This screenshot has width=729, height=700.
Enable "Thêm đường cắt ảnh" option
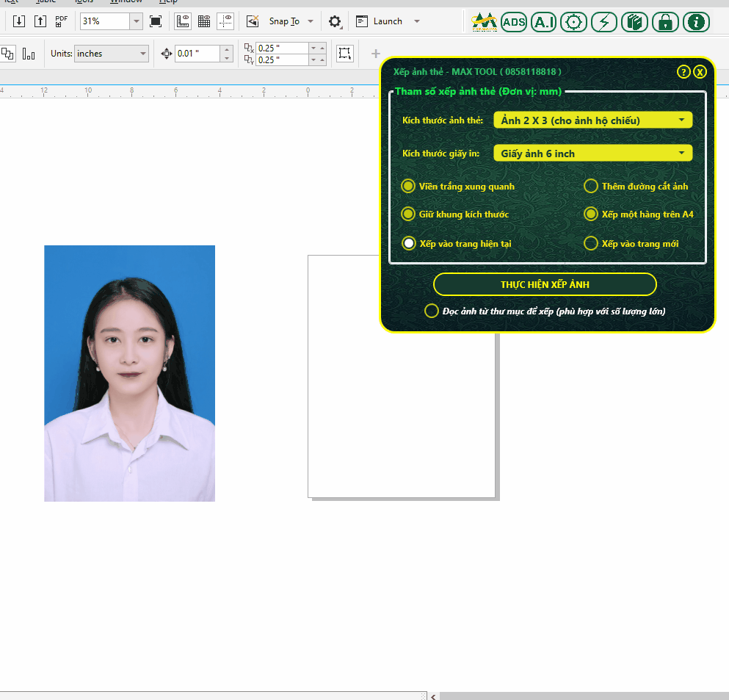point(591,187)
